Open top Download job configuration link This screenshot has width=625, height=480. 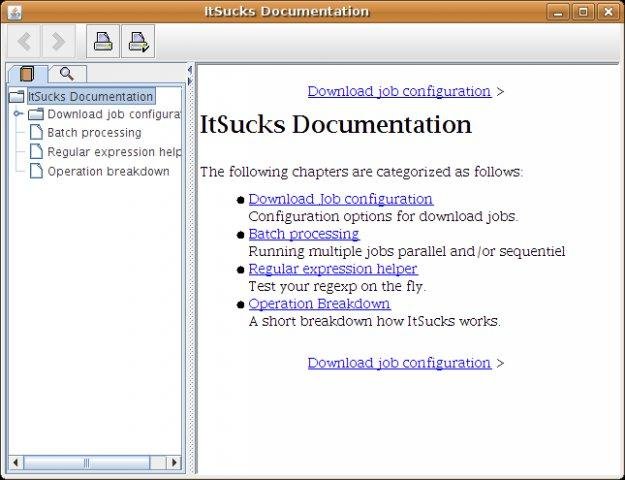pos(399,91)
